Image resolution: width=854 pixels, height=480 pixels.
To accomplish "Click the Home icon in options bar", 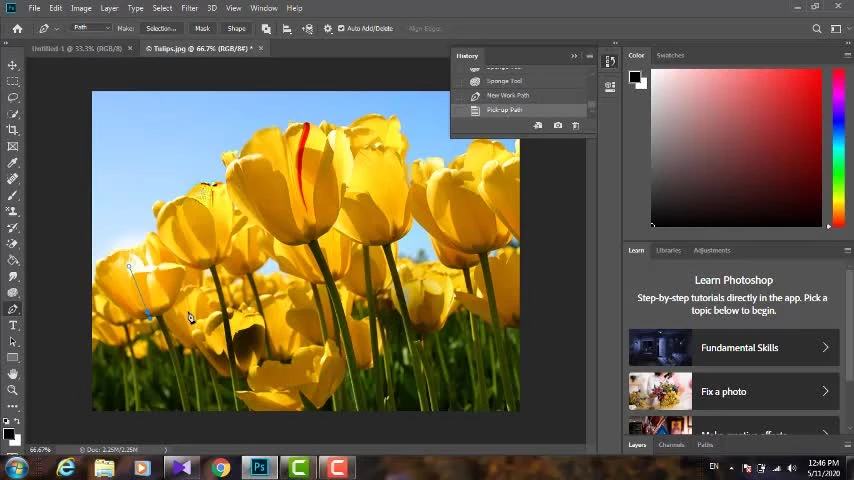I will pos(17,28).
